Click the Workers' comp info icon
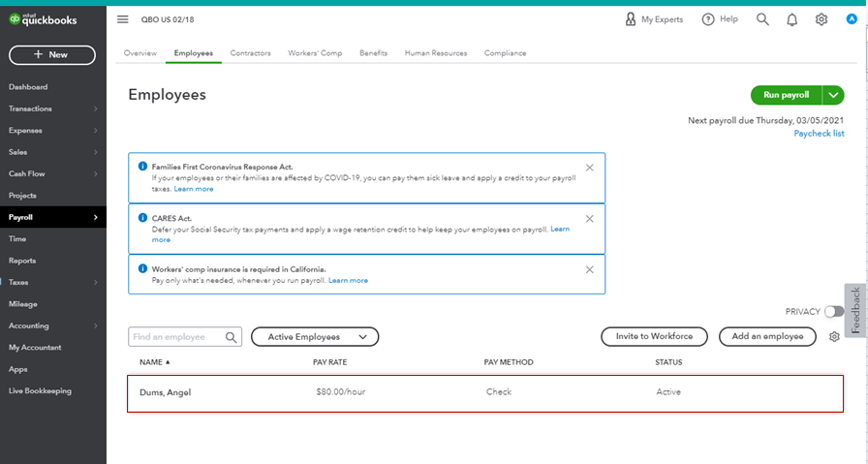868x464 pixels. tap(142, 268)
